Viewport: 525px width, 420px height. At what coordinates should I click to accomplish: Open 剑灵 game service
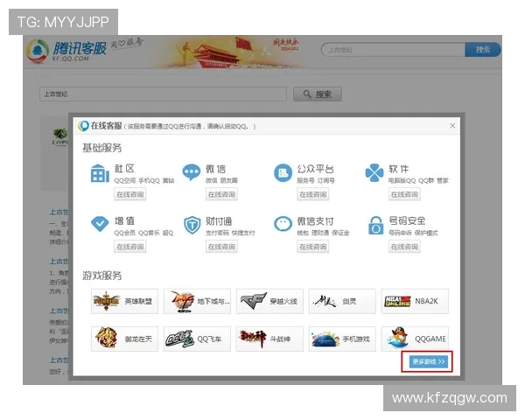(x=342, y=301)
